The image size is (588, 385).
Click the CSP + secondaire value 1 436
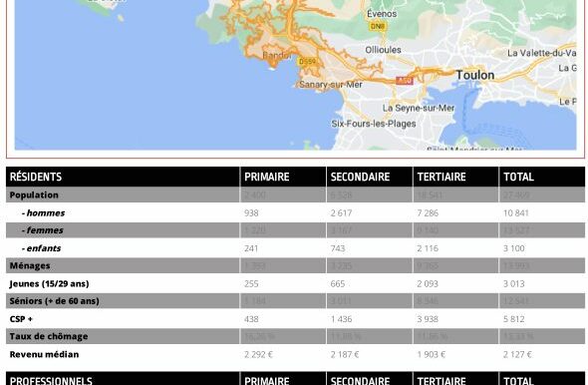coord(341,319)
